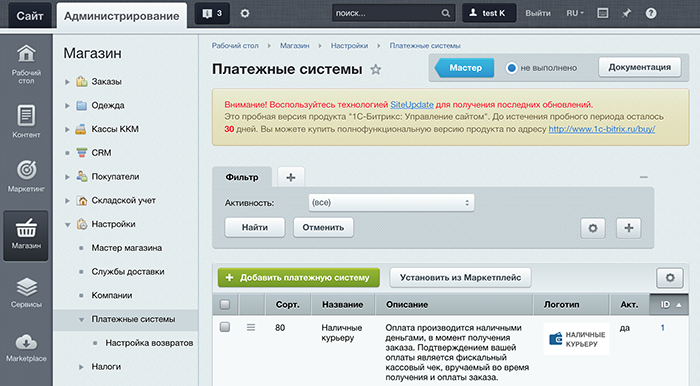
Task: Open the Документация button
Action: pos(639,67)
